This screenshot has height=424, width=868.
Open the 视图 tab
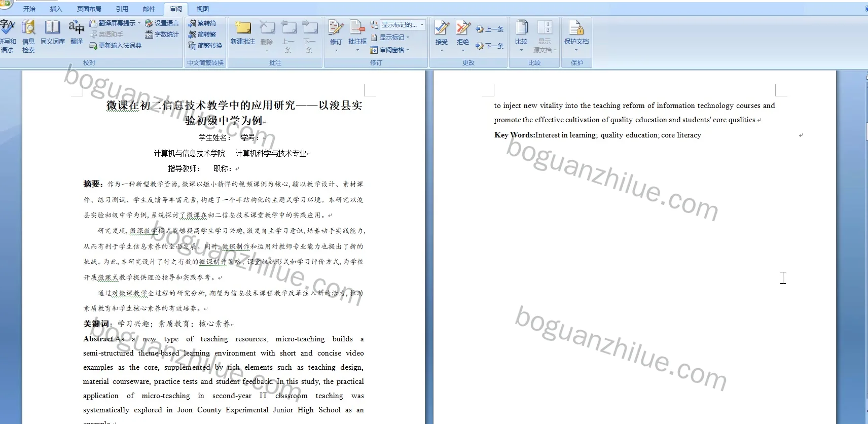[203, 9]
